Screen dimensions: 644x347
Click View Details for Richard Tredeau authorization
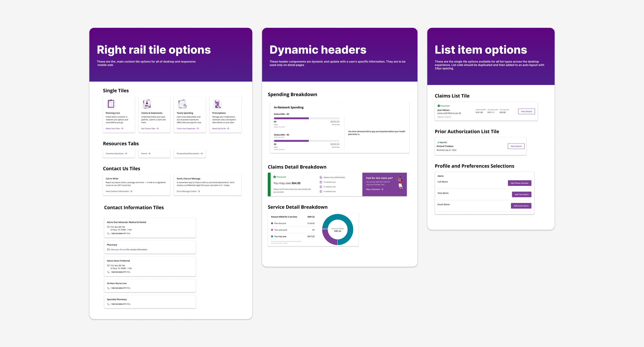pos(516,146)
